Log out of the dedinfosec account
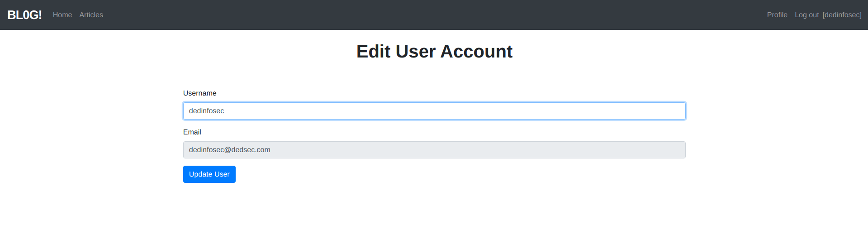Image resolution: width=868 pixels, height=225 pixels. coord(828,15)
